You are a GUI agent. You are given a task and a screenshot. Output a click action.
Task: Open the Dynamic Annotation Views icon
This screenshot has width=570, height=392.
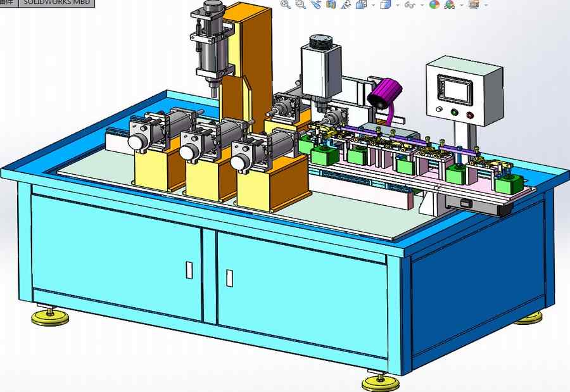(x=346, y=4)
